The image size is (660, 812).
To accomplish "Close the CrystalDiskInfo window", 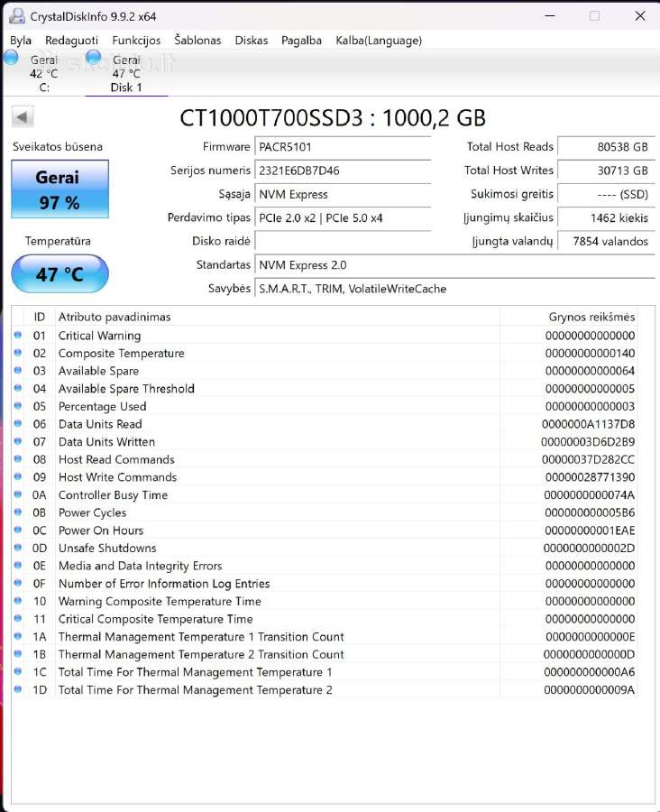I will [640, 16].
